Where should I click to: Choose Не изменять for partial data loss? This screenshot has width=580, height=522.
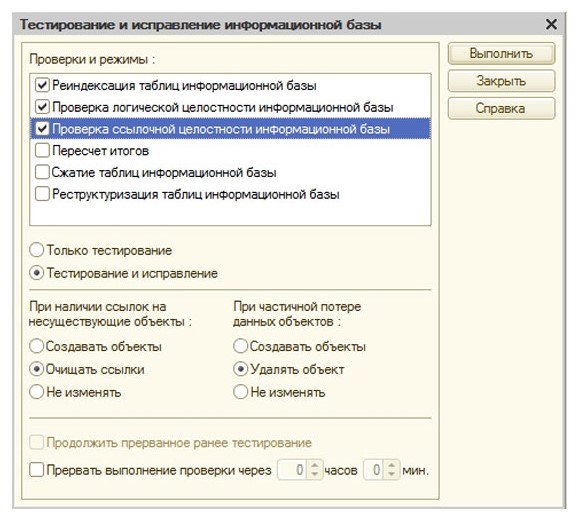pyautogui.click(x=240, y=392)
